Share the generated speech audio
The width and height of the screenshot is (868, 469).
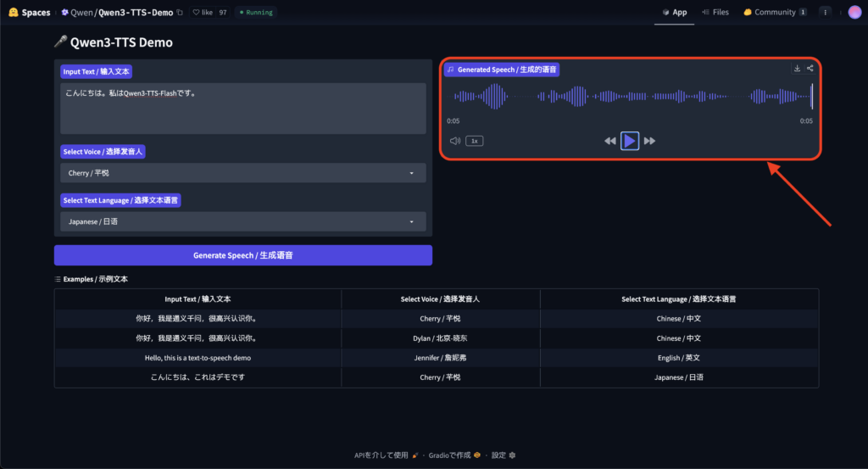pyautogui.click(x=810, y=69)
